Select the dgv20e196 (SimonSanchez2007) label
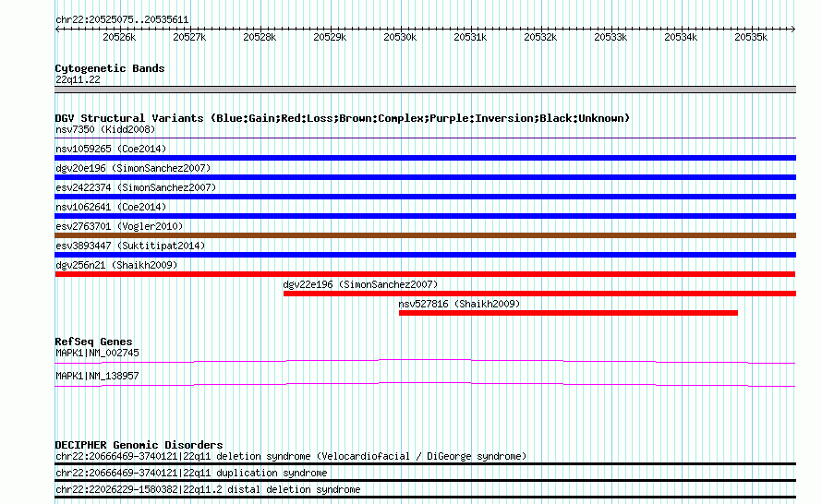822x504 pixels. coord(133,168)
